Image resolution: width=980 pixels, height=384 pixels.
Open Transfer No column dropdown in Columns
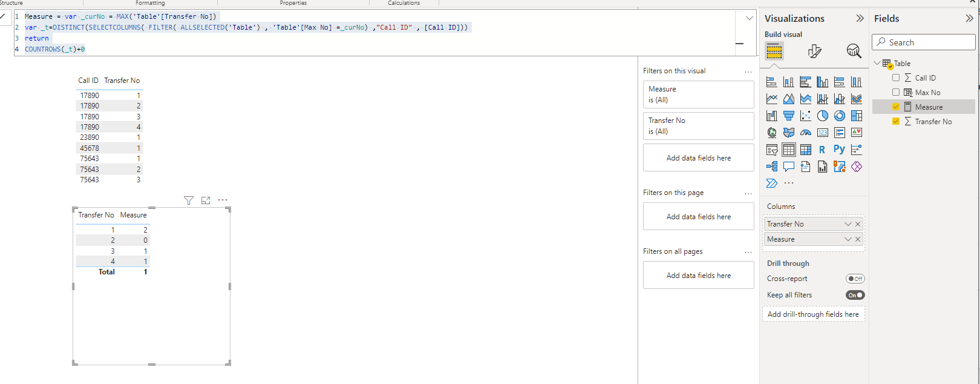[848, 224]
